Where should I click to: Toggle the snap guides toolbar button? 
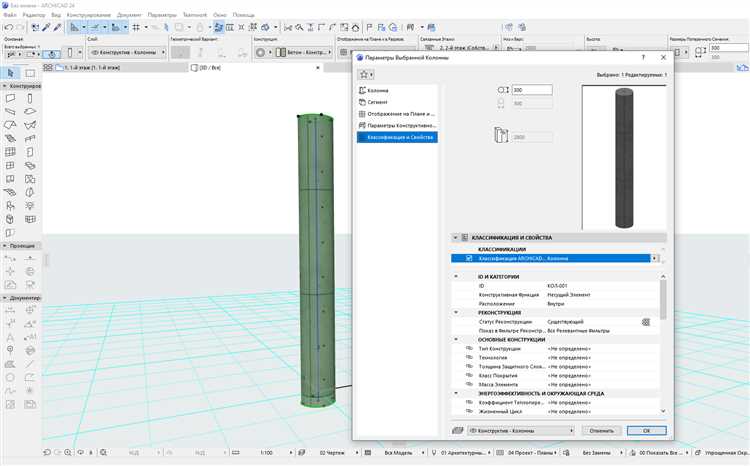95,27
